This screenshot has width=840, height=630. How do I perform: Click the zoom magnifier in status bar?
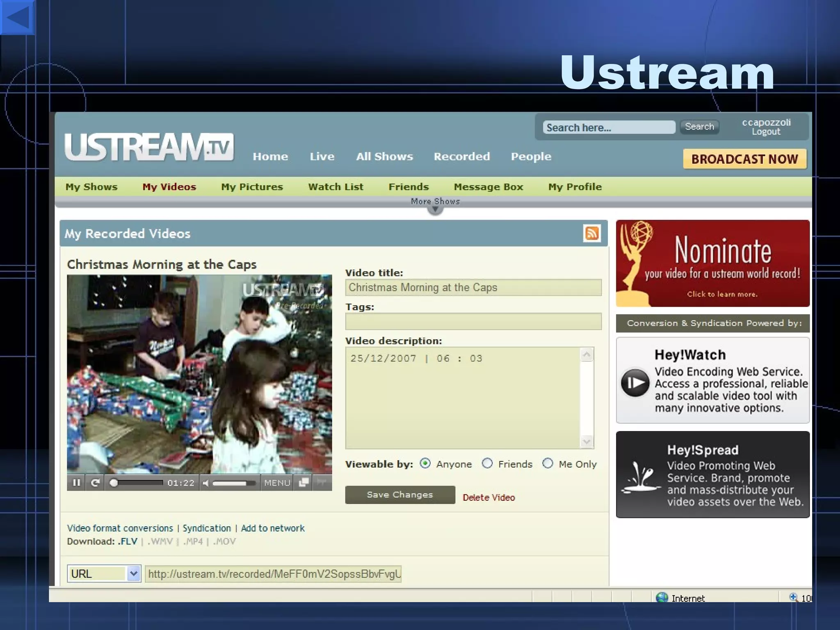[x=794, y=597]
